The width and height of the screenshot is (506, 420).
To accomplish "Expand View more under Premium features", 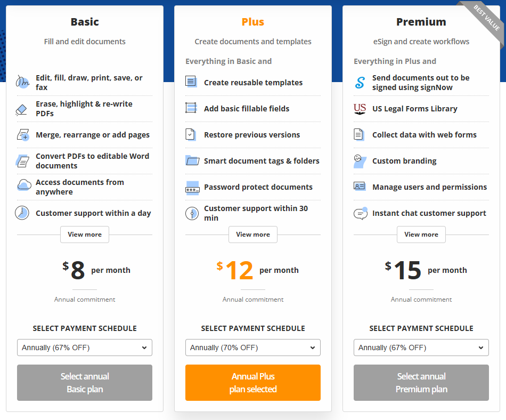I will (x=421, y=235).
